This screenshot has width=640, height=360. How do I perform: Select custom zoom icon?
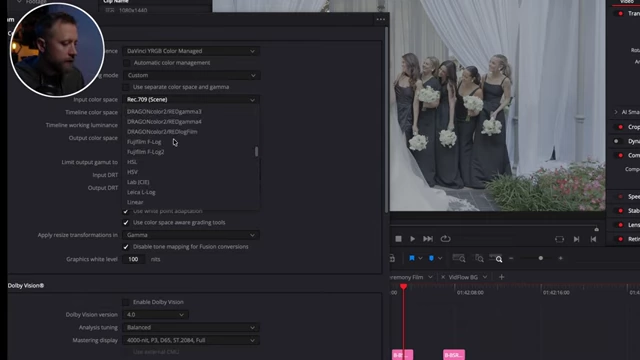[496, 258]
